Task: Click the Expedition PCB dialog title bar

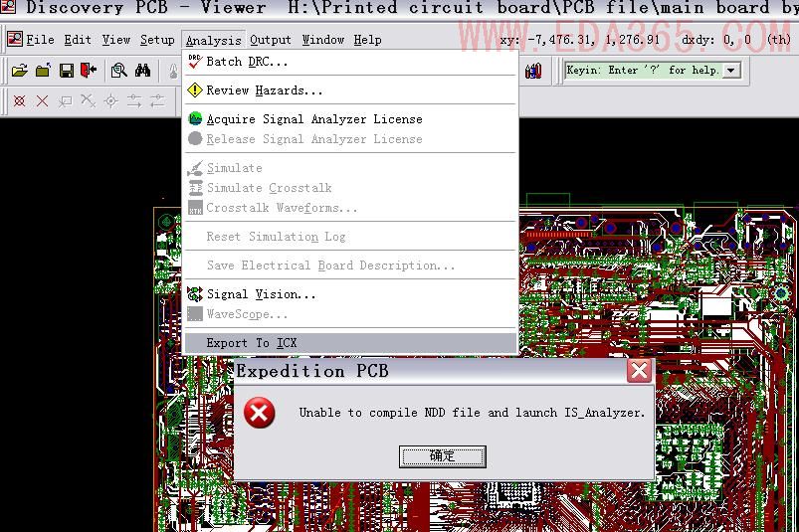Action: pyautogui.click(x=431, y=371)
